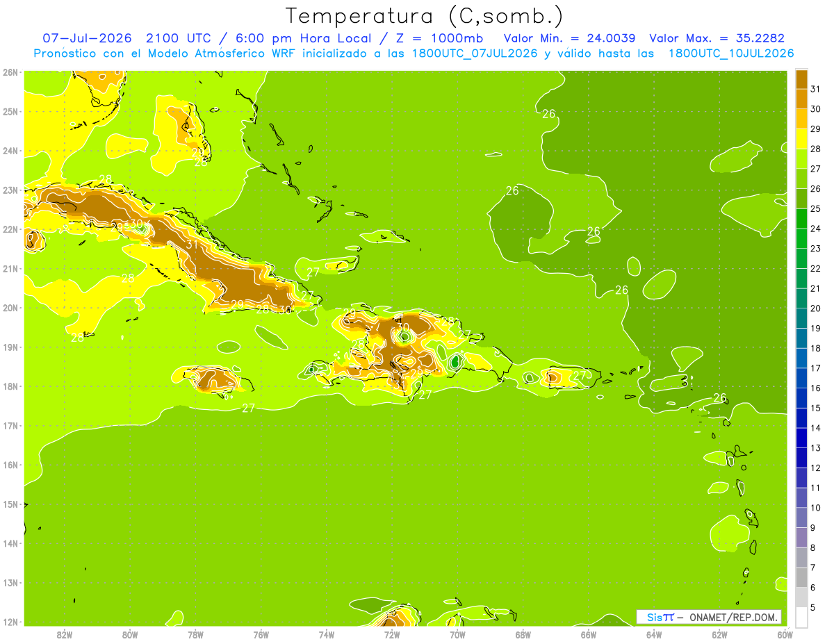Image resolution: width=834 pixels, height=644 pixels.
Task: Pick the bright yellow swatch between legend 28 and 29
Action: 801,139
